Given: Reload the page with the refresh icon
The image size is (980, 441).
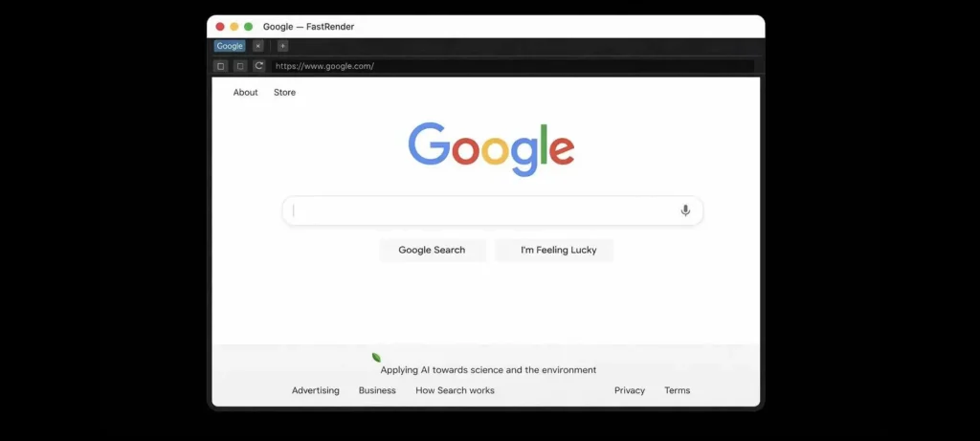Looking at the screenshot, I should [x=258, y=66].
